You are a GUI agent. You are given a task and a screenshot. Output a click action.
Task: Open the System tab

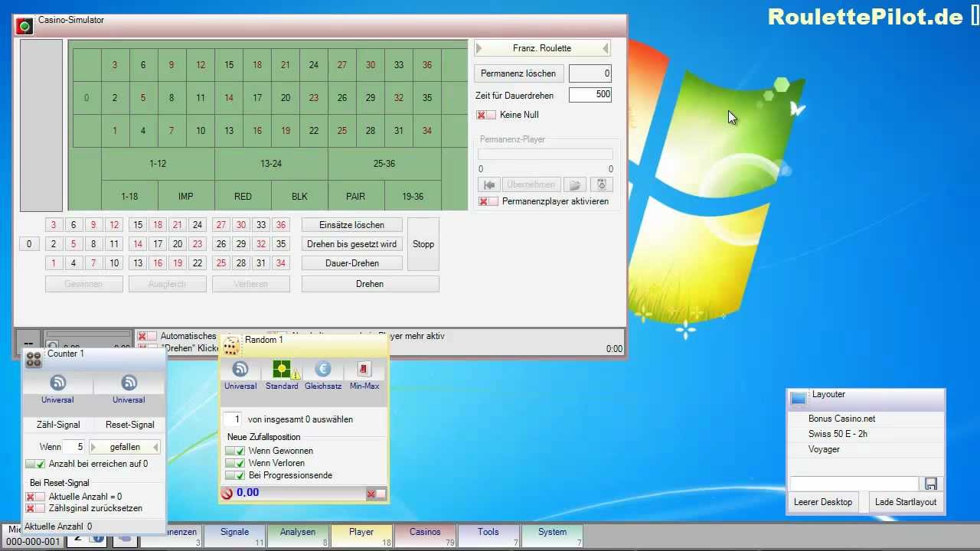coord(552,536)
